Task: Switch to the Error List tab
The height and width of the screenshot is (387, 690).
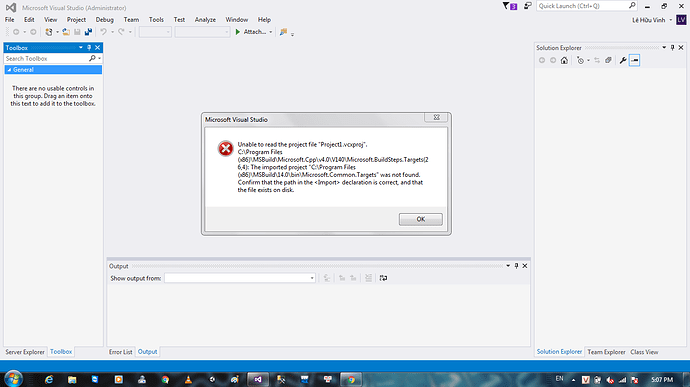Action: [121, 352]
